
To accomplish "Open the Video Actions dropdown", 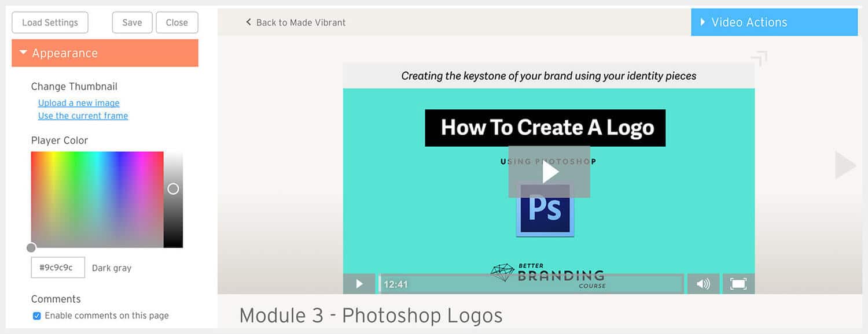I will point(774,23).
